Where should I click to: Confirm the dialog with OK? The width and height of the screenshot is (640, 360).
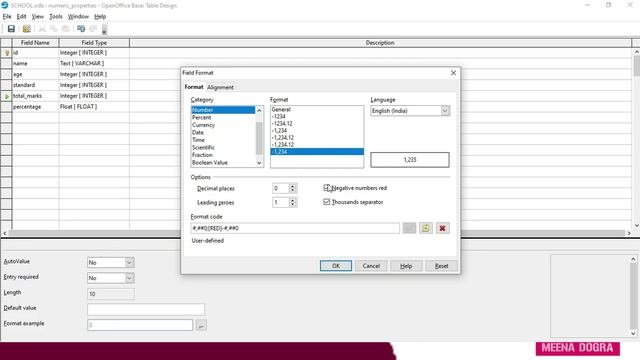336,266
